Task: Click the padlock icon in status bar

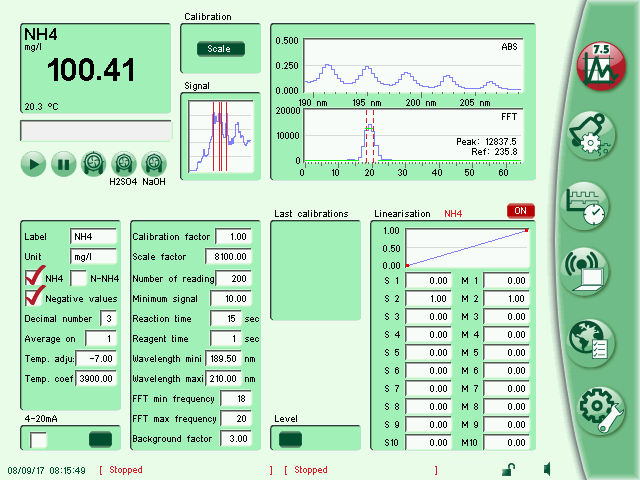Action: pyautogui.click(x=508, y=469)
